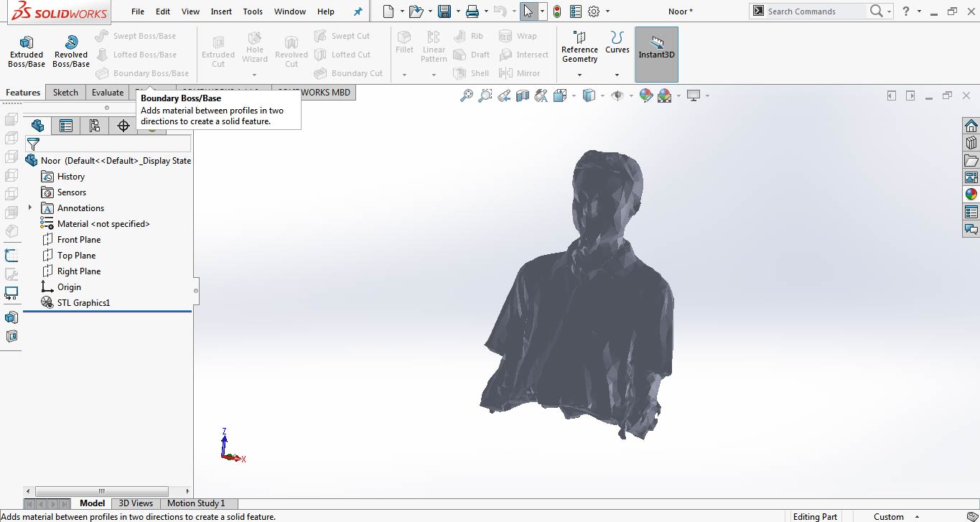Open the Print dropdown arrow
This screenshot has height=522, width=980.
tap(485, 11)
